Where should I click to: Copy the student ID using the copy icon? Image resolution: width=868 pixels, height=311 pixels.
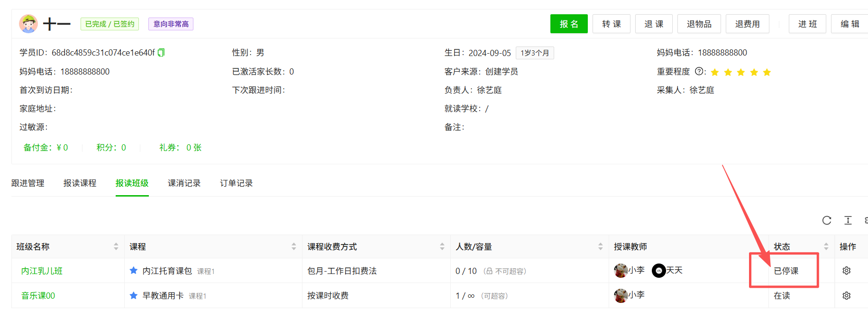(x=161, y=53)
